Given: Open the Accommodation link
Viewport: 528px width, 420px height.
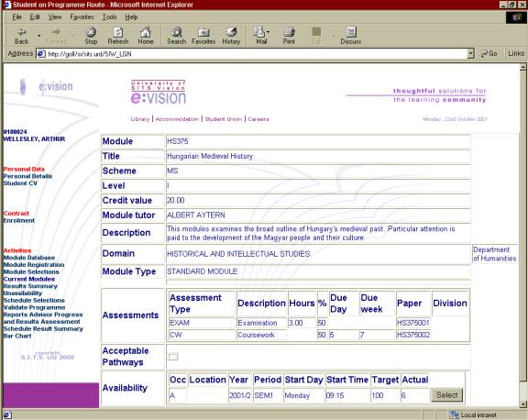Looking at the screenshot, I should click(177, 119).
